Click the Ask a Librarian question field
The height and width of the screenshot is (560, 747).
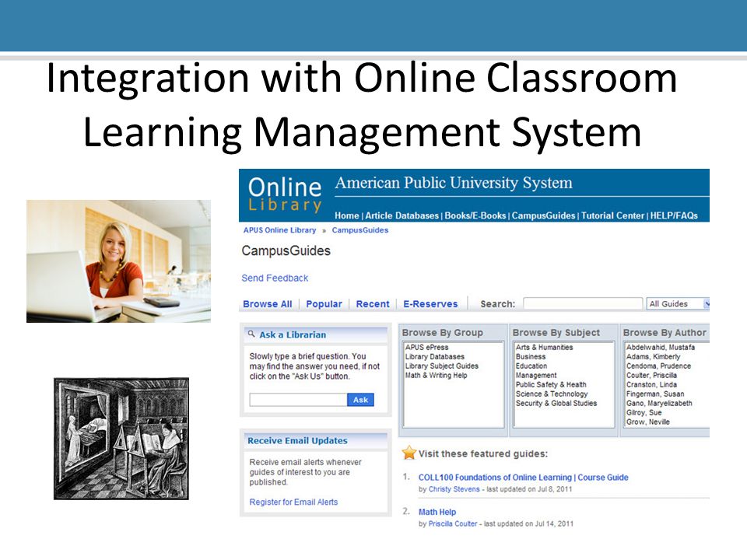(x=298, y=400)
